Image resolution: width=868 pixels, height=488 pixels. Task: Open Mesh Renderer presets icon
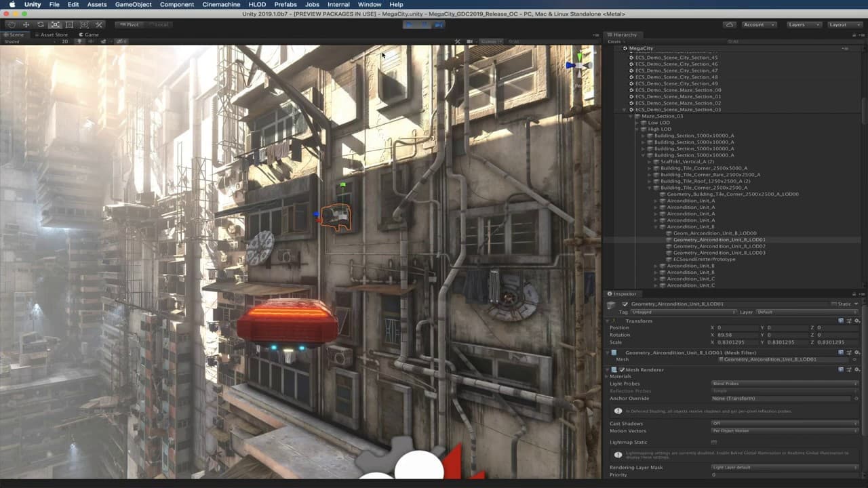pos(849,369)
